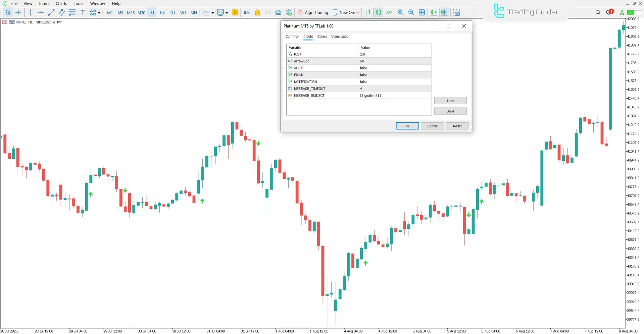Open the indicator templates dropdown
The width and height of the screenshot is (644, 334).
(227, 12)
